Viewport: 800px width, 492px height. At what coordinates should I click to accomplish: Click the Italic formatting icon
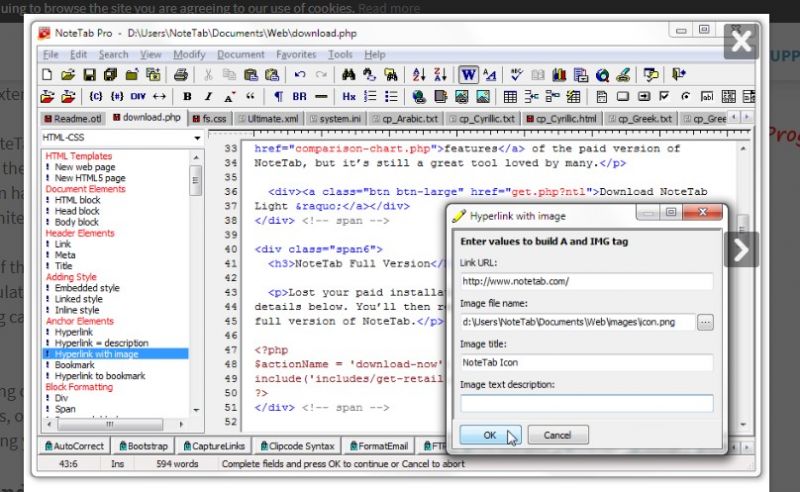208,97
